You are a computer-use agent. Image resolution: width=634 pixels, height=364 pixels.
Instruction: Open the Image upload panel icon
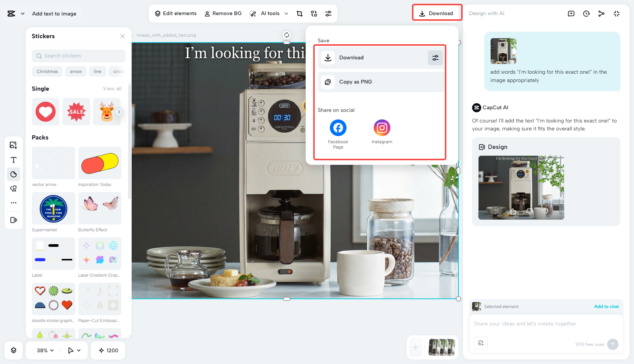(x=14, y=145)
